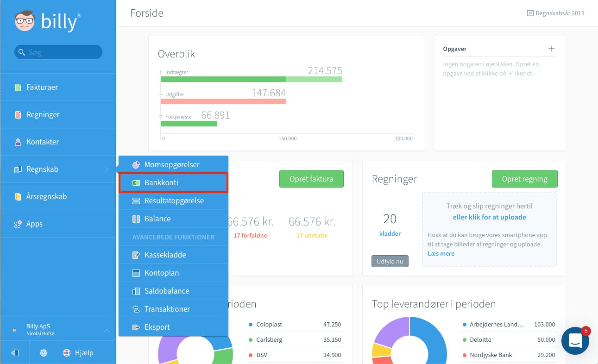Click the Deloitte green legend dot
Viewport: 598px width, 364px height.
point(464,340)
